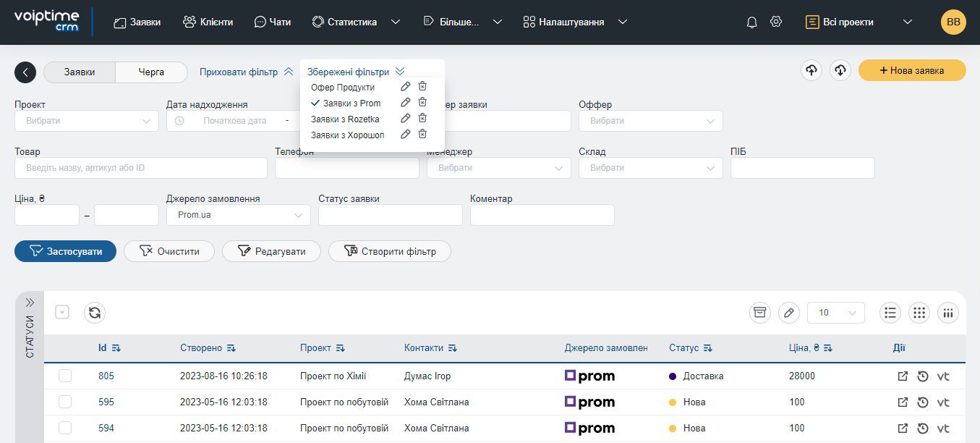Tick the checkbox for order 805
The width and height of the screenshot is (980, 443).
tap(65, 376)
